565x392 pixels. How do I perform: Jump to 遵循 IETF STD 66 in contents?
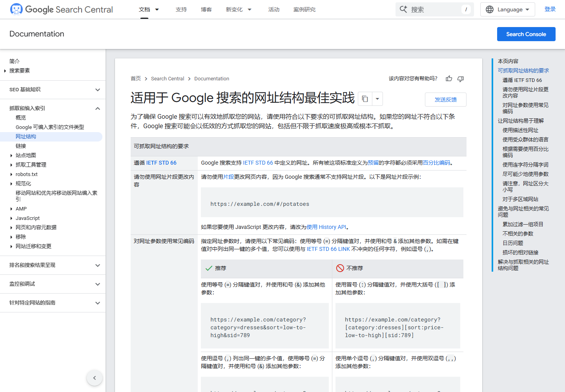[x=522, y=80]
